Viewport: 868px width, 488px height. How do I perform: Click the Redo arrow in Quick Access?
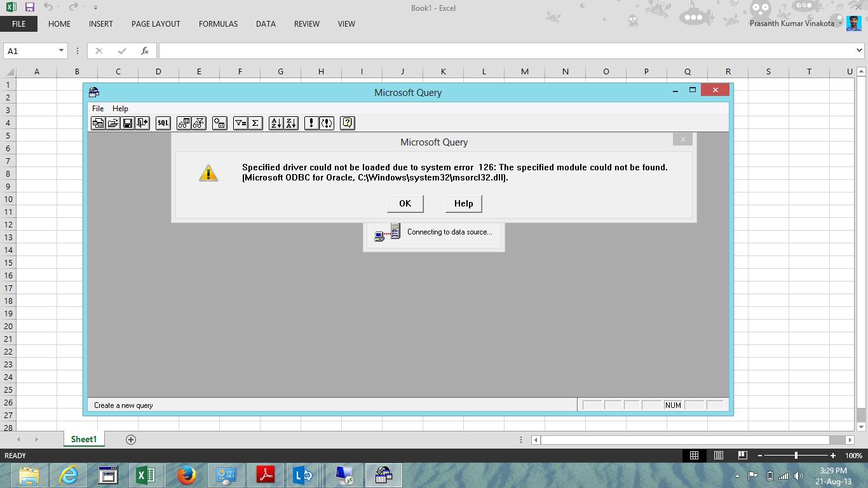pos(74,7)
